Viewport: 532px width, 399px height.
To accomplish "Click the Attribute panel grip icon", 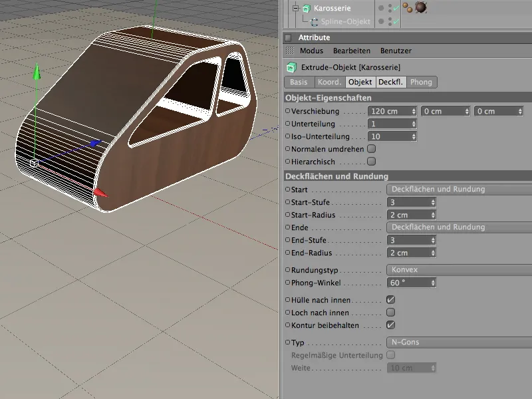I will (x=289, y=51).
